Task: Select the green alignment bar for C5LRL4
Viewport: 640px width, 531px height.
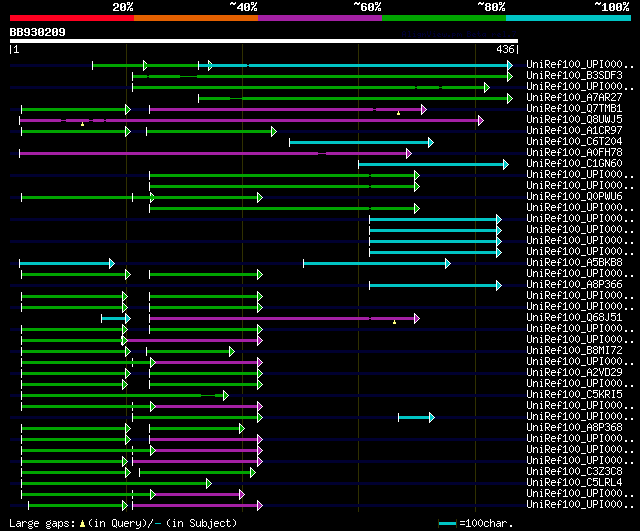Action: tap(117, 484)
